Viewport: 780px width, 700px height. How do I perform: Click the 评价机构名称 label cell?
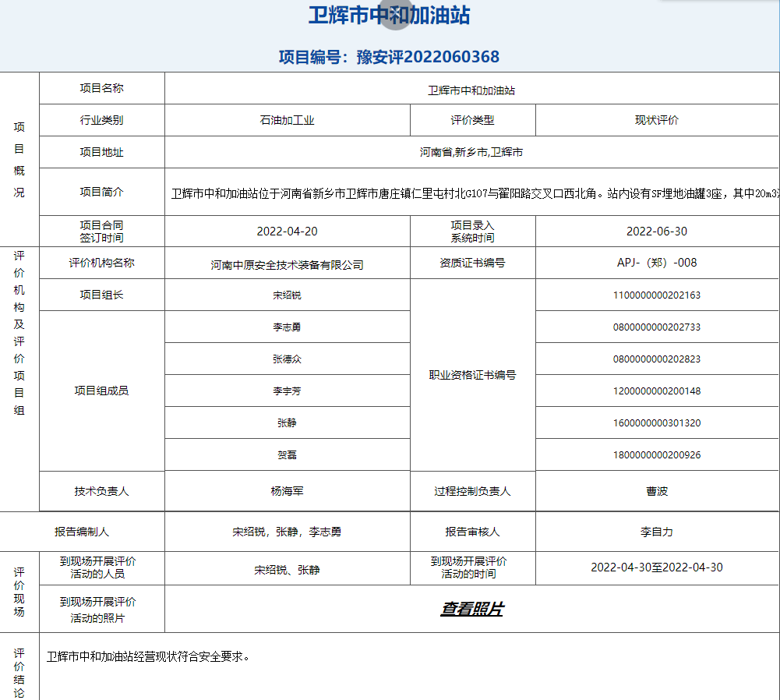pyautogui.click(x=101, y=263)
